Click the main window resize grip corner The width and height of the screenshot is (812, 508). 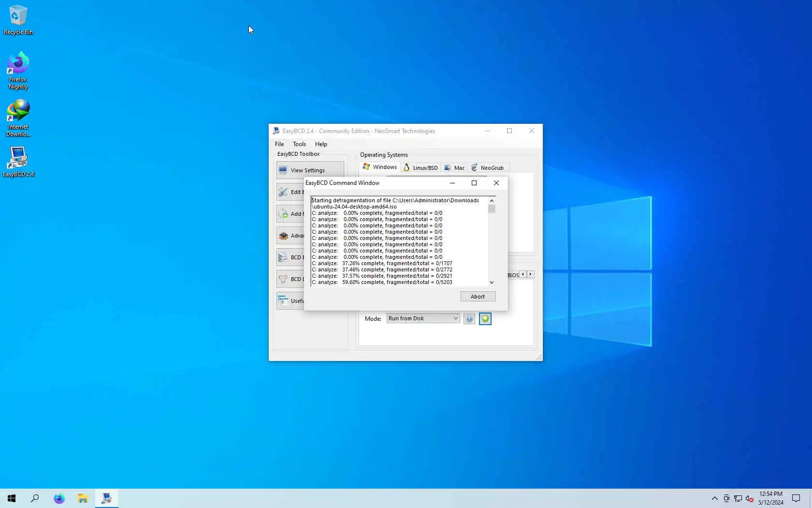(x=539, y=357)
